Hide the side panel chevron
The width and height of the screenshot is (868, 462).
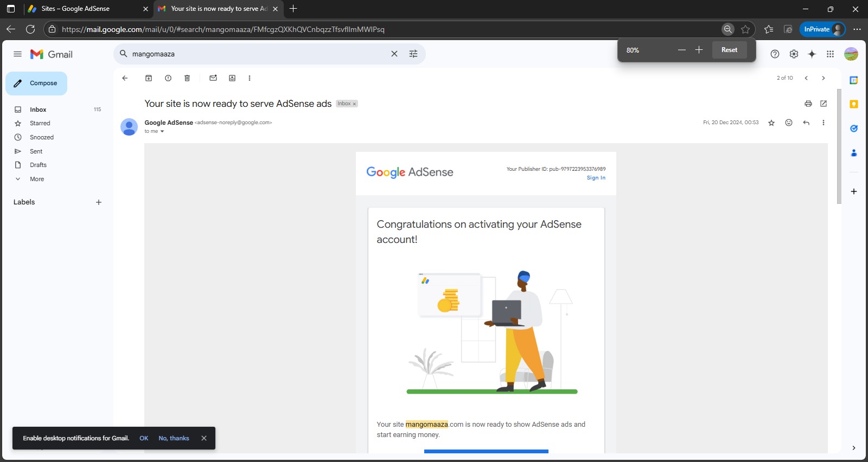(x=854, y=448)
